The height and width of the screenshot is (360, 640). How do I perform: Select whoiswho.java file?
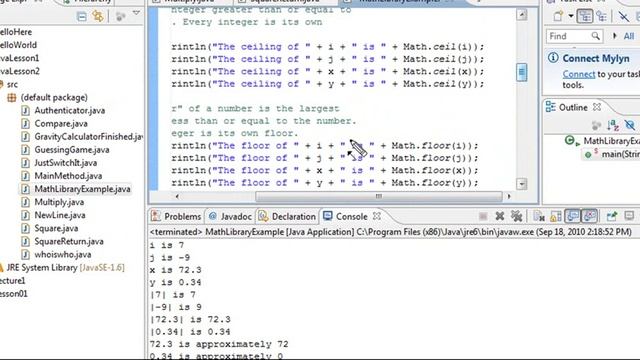63,254
